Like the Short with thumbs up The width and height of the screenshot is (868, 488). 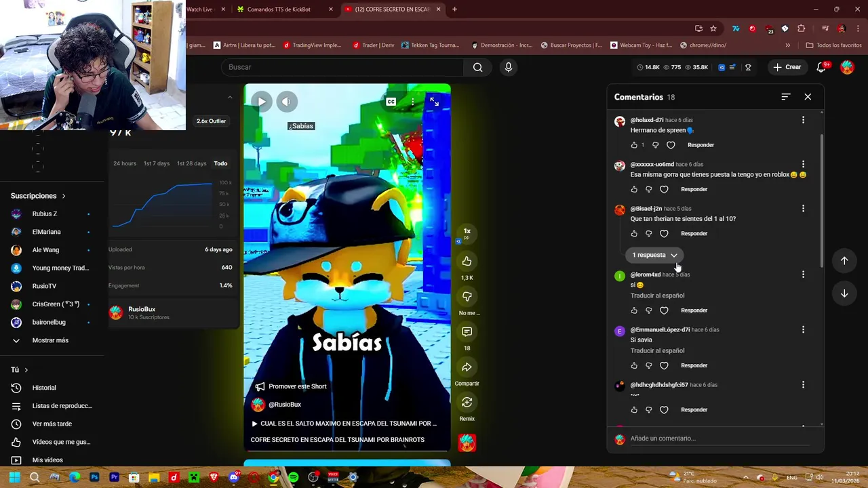(x=467, y=261)
